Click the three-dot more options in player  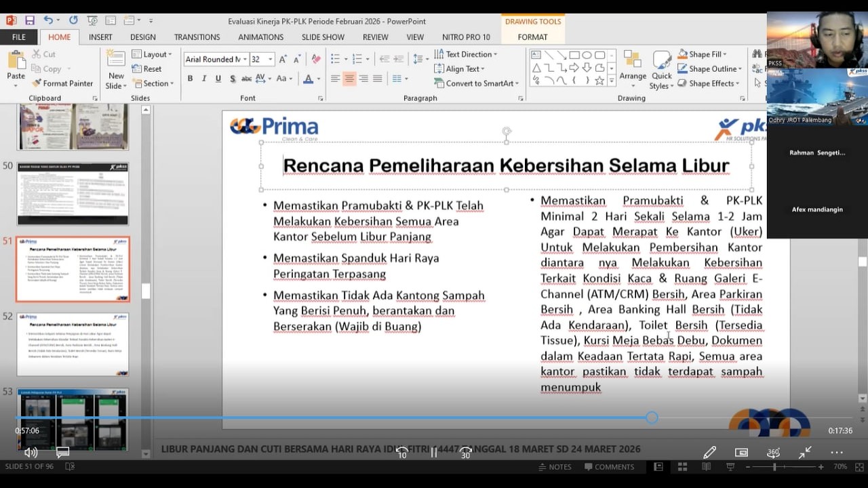pyautogui.click(x=837, y=452)
